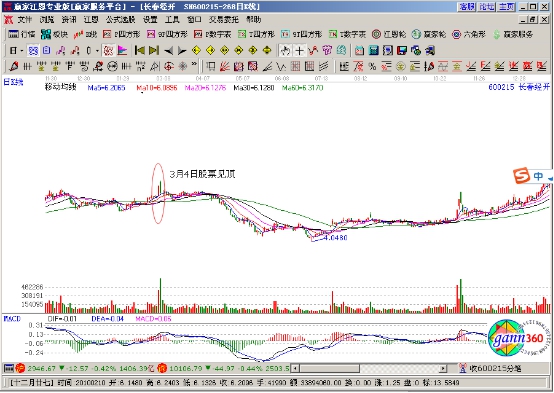Open the P四方形 Gann square tool

[122, 34]
